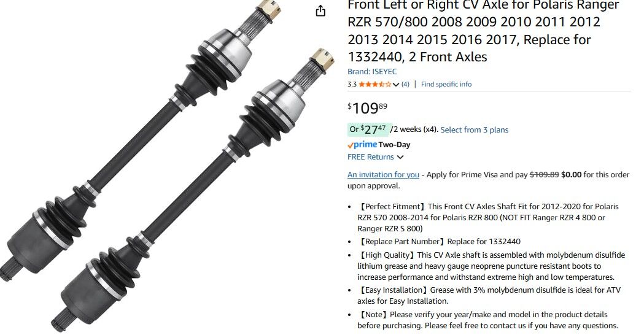Image resolution: width=644 pixels, height=335 pixels.
Task: Open the 4 customer reviews link
Action: [405, 84]
